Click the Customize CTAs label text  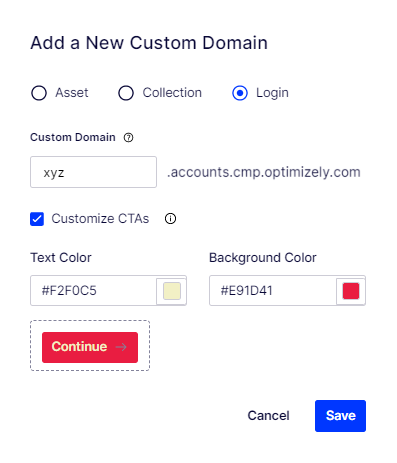pos(100,219)
